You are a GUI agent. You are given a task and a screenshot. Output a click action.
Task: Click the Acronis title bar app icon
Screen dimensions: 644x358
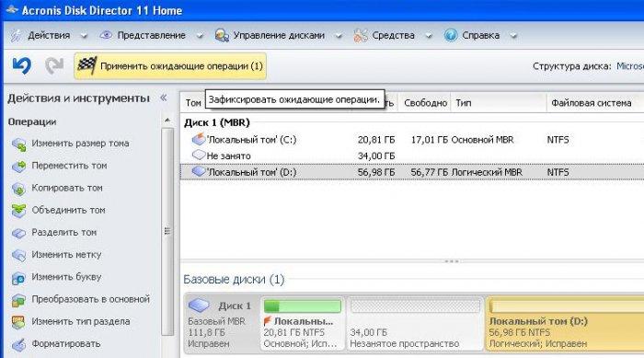[11, 9]
